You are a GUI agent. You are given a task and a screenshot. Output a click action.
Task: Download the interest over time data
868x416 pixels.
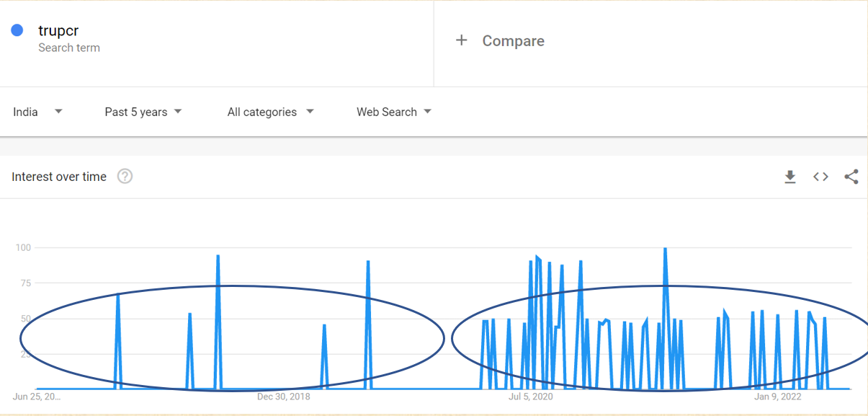coord(790,177)
